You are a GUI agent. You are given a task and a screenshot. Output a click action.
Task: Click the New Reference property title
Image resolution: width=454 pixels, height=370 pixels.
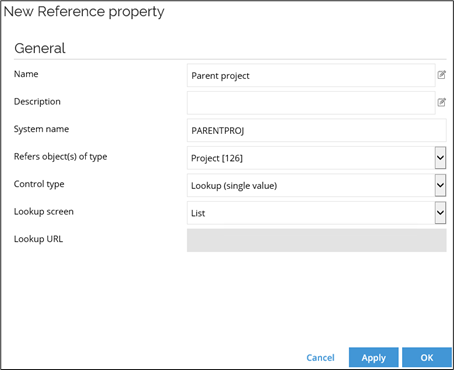pos(84,12)
